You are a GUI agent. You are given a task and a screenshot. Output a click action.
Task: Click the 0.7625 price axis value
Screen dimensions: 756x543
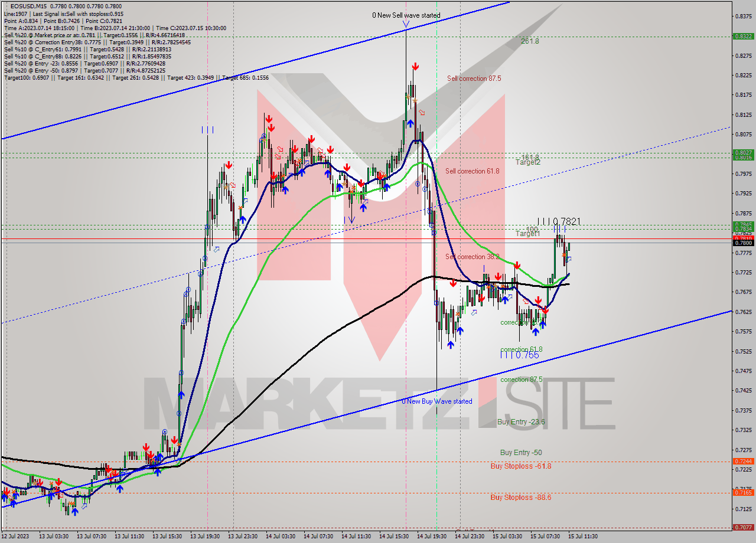point(744,312)
